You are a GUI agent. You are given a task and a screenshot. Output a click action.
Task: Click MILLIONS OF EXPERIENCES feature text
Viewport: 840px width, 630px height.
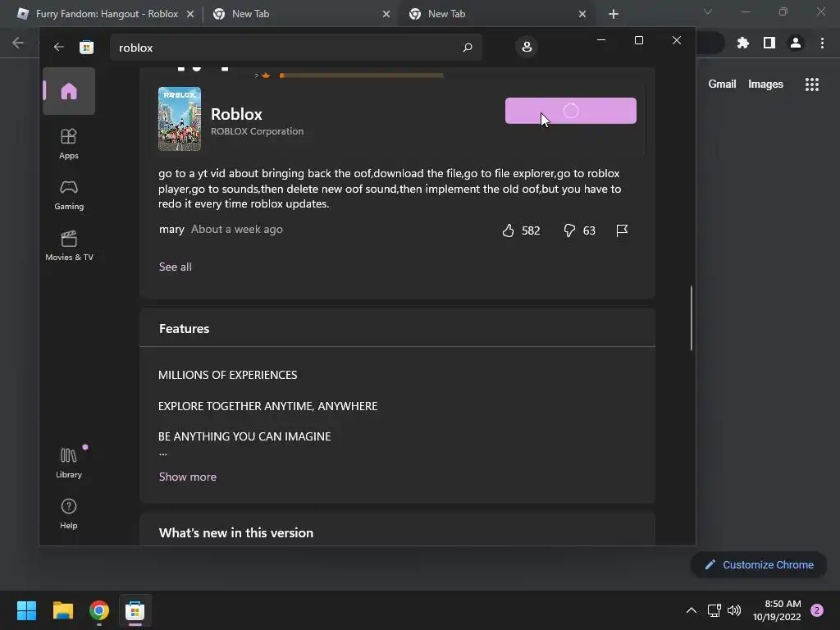click(x=228, y=375)
